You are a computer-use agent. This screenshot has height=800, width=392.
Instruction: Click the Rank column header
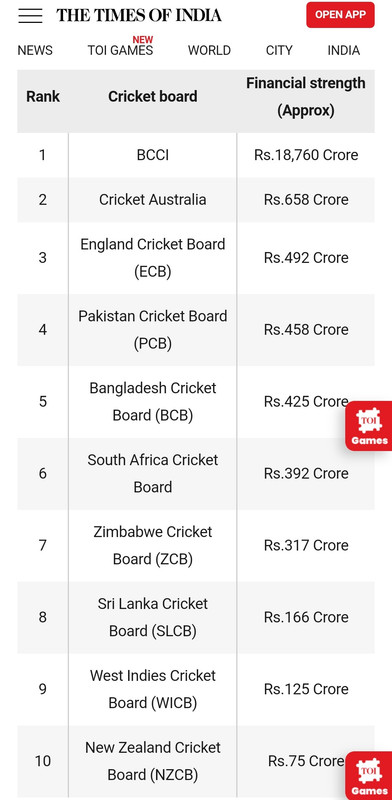(x=43, y=96)
